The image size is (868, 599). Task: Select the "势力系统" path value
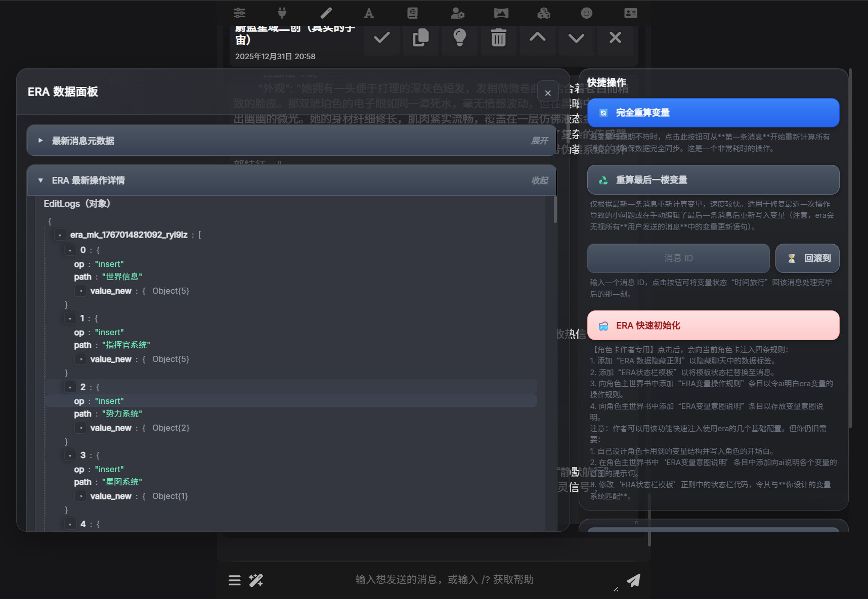122,414
